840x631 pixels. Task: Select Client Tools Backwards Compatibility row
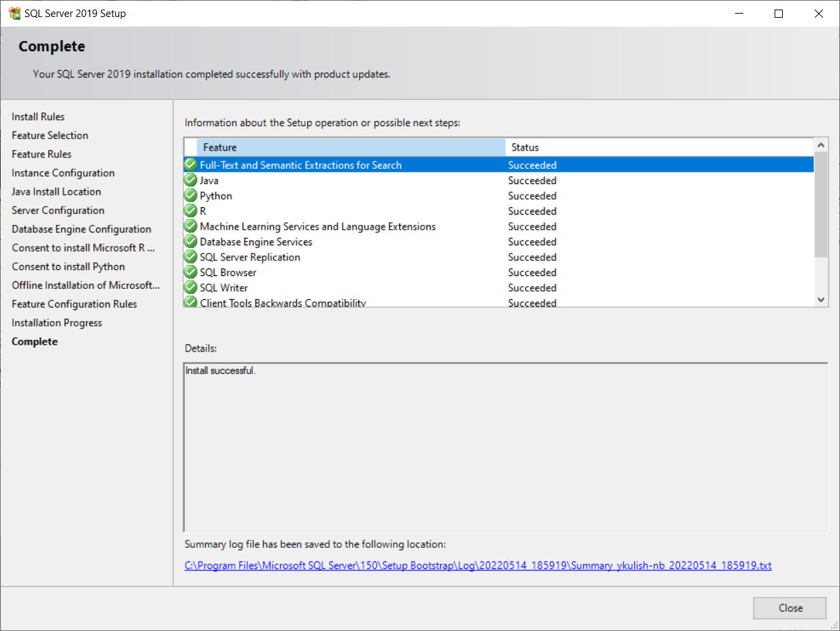pyautogui.click(x=499, y=302)
